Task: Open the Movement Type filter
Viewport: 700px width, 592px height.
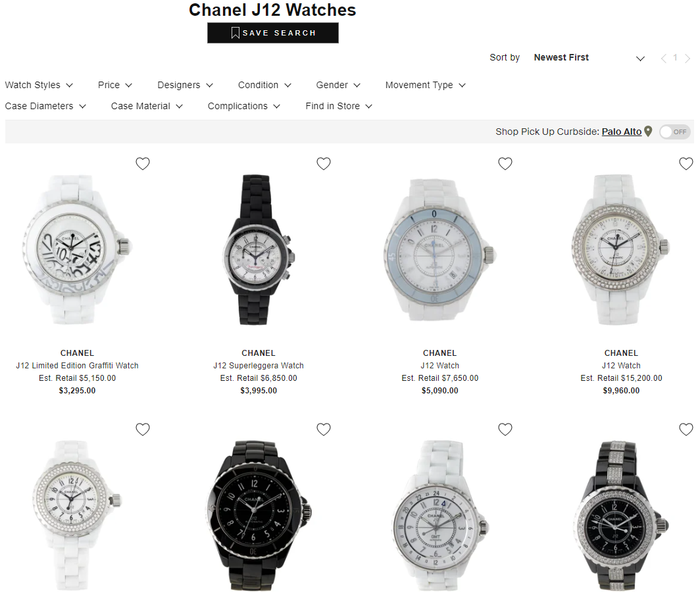Action: [x=425, y=85]
